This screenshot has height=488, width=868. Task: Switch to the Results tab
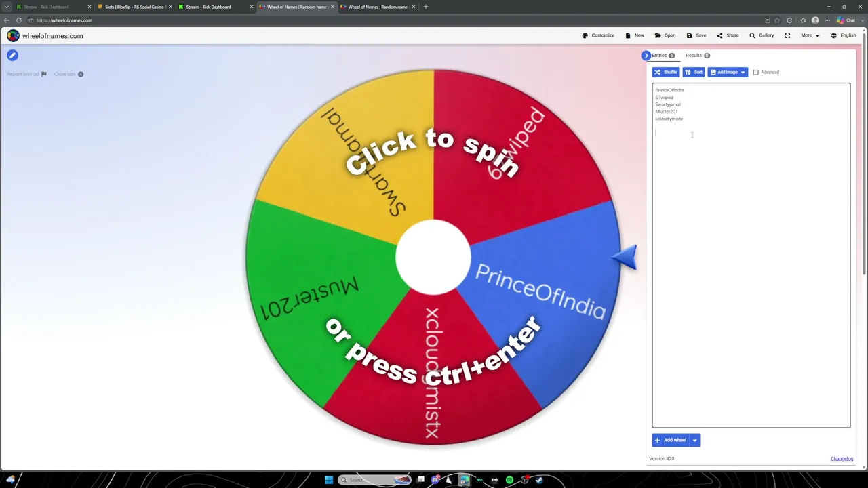tap(697, 56)
